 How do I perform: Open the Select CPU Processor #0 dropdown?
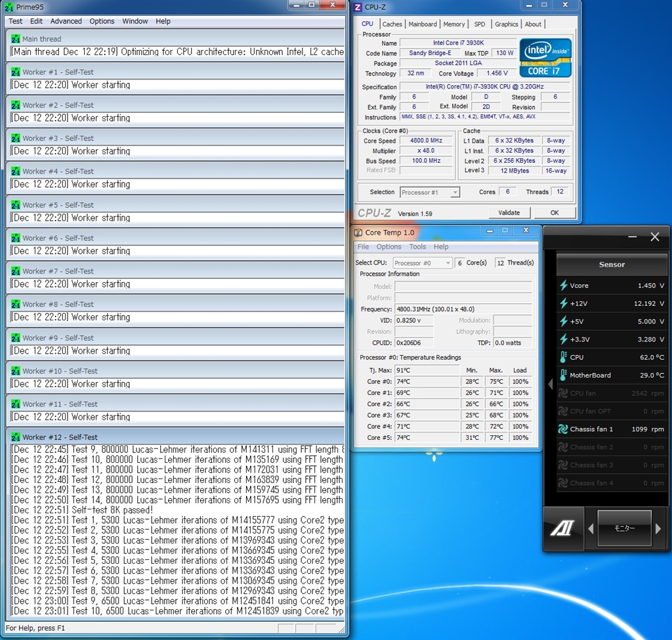coord(423,263)
